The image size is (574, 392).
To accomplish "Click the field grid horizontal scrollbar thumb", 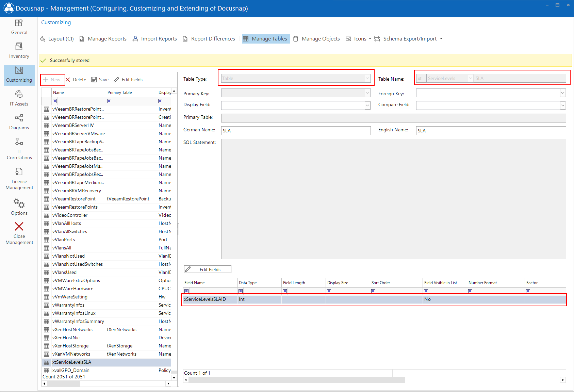I will click(x=297, y=380).
